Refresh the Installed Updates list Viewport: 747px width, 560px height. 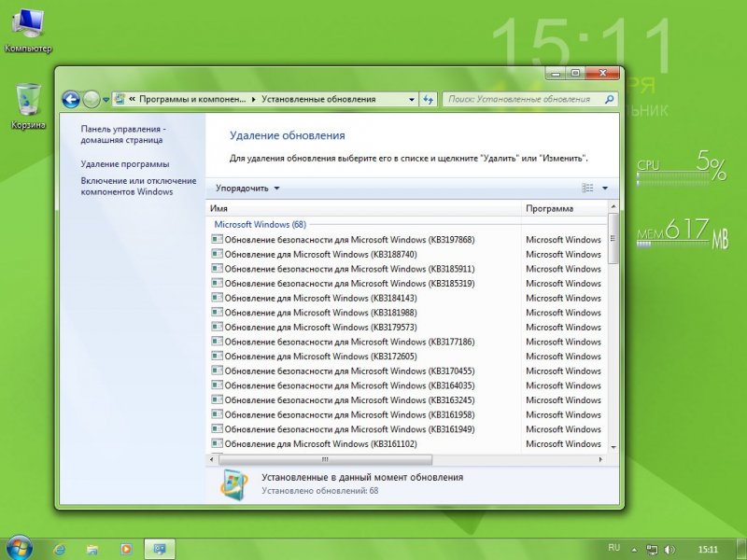coord(429,100)
